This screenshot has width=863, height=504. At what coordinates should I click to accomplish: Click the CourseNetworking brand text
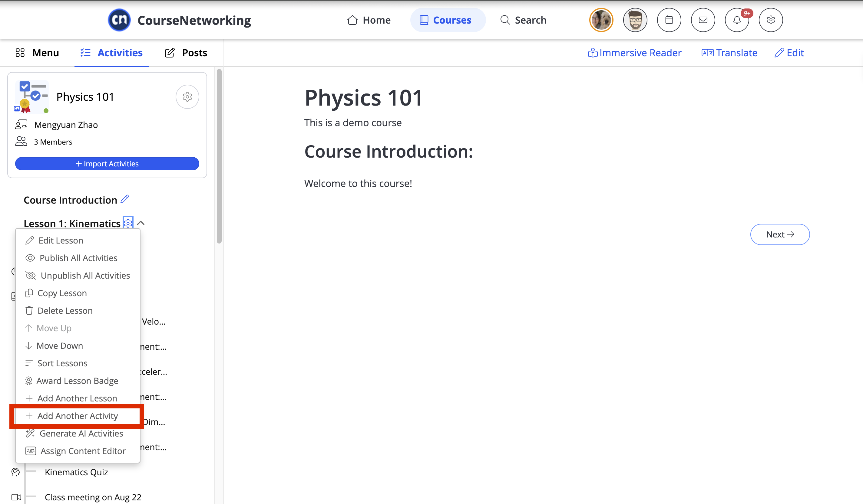pos(194,20)
